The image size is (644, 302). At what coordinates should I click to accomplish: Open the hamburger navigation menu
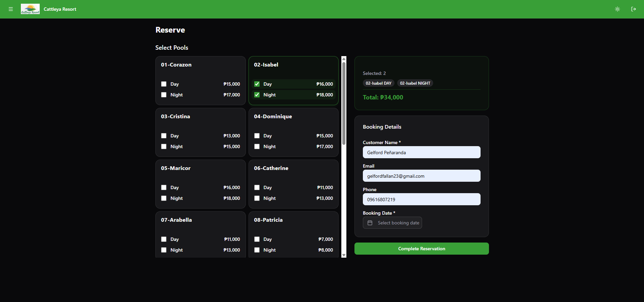11,9
